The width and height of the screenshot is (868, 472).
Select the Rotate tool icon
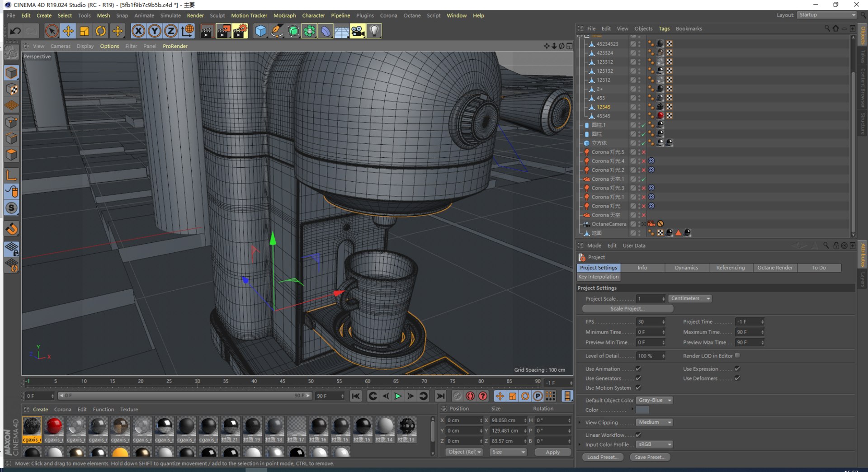coord(101,31)
